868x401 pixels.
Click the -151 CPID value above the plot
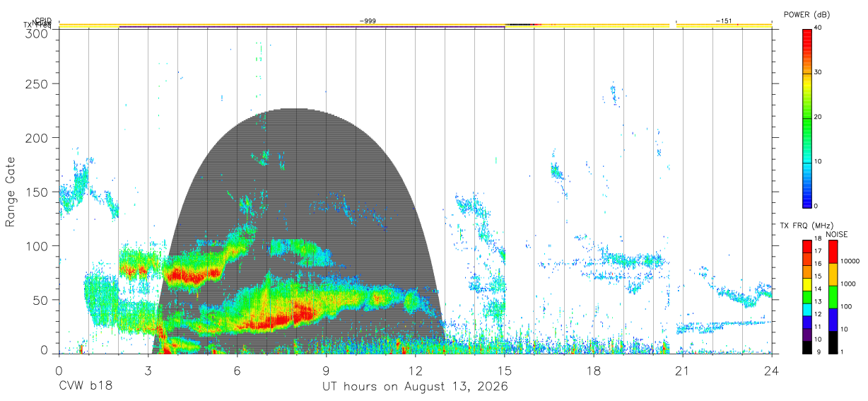(x=724, y=21)
